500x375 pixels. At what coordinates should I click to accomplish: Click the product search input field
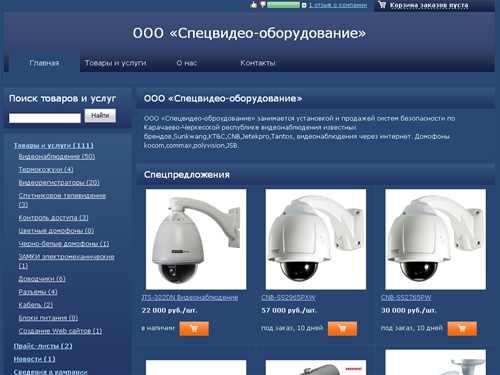(45, 118)
